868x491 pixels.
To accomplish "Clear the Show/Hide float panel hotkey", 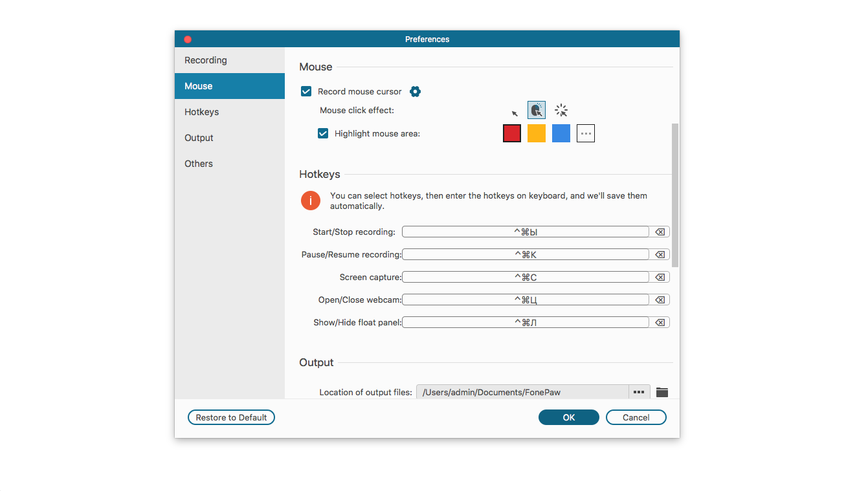I will point(660,323).
